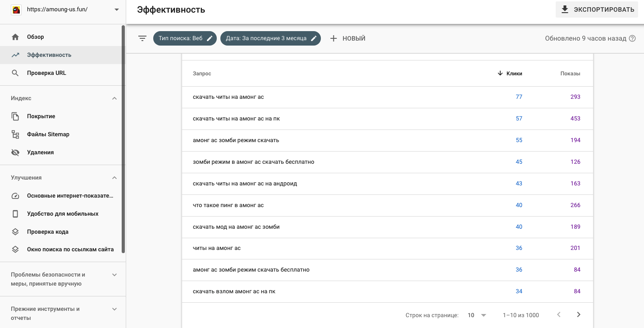The width and height of the screenshot is (644, 328).
Task: Click the Эффективность trend icon
Action: [x=15, y=55]
